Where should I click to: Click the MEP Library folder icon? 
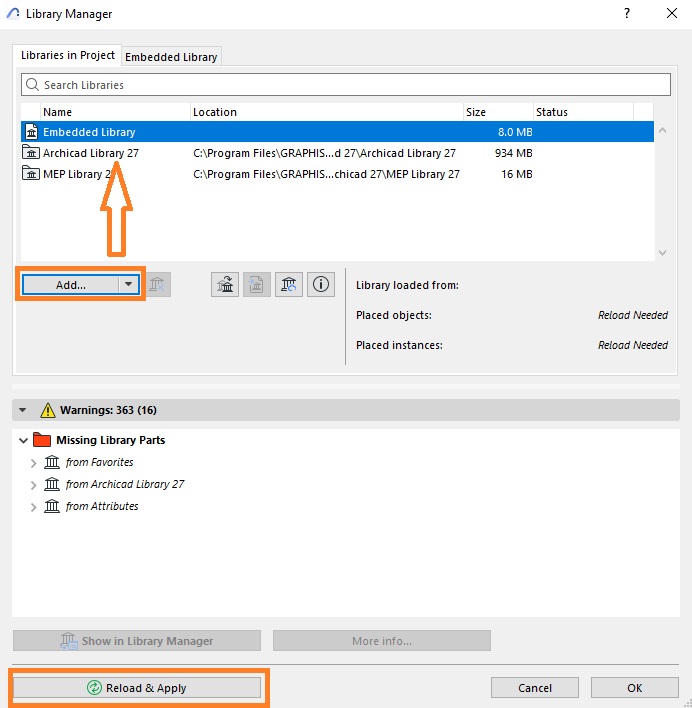31,173
